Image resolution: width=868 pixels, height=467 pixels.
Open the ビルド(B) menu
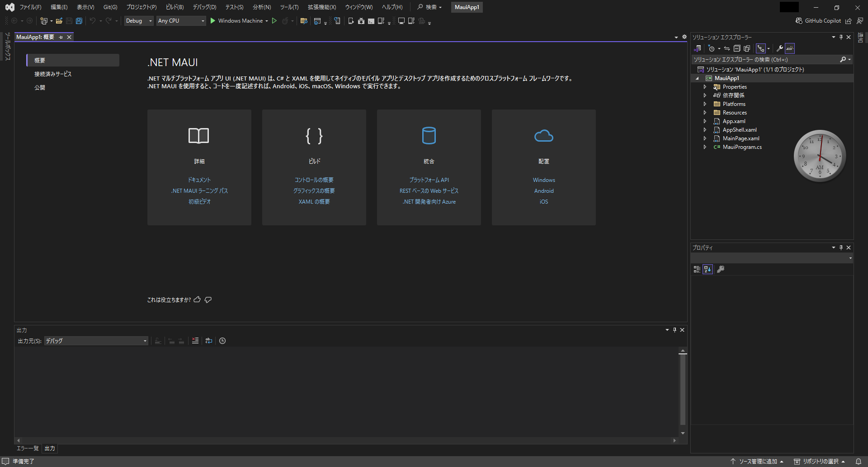[175, 7]
